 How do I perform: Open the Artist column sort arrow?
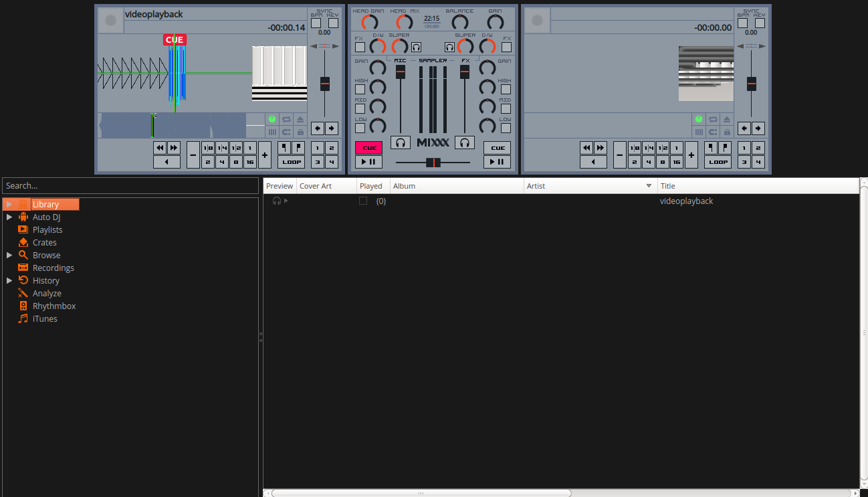click(x=649, y=186)
